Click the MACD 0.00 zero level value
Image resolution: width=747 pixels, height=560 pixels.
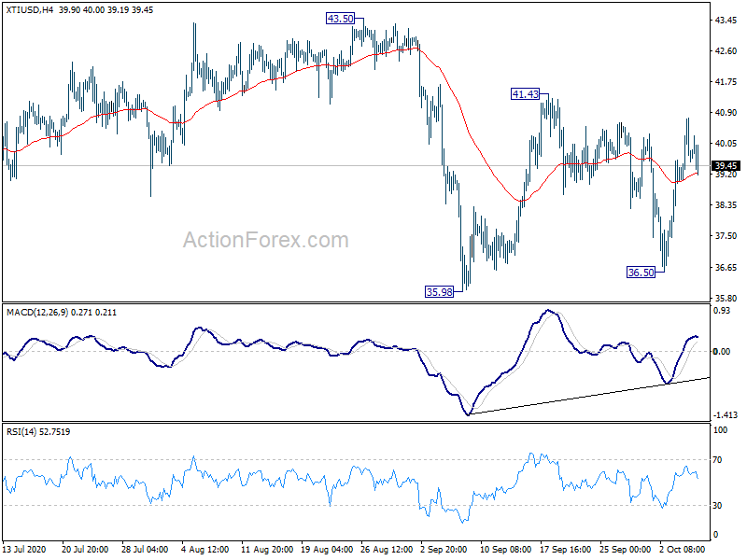(721, 352)
